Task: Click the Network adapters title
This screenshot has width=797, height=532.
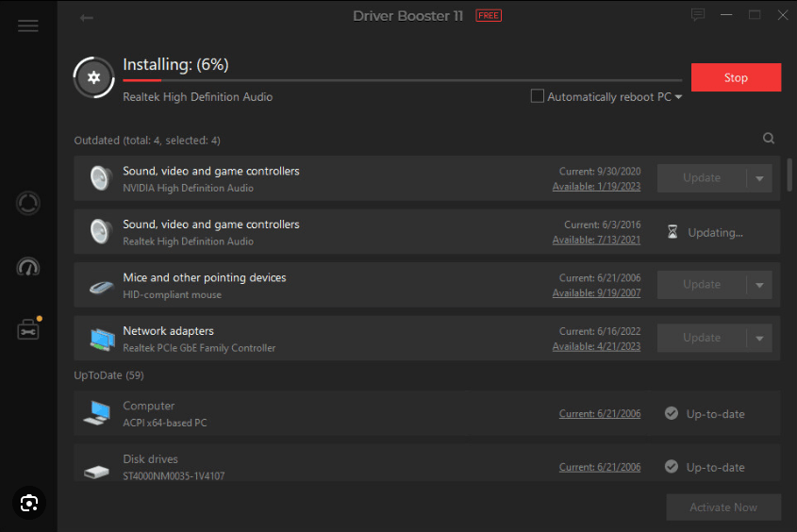Action: (168, 331)
